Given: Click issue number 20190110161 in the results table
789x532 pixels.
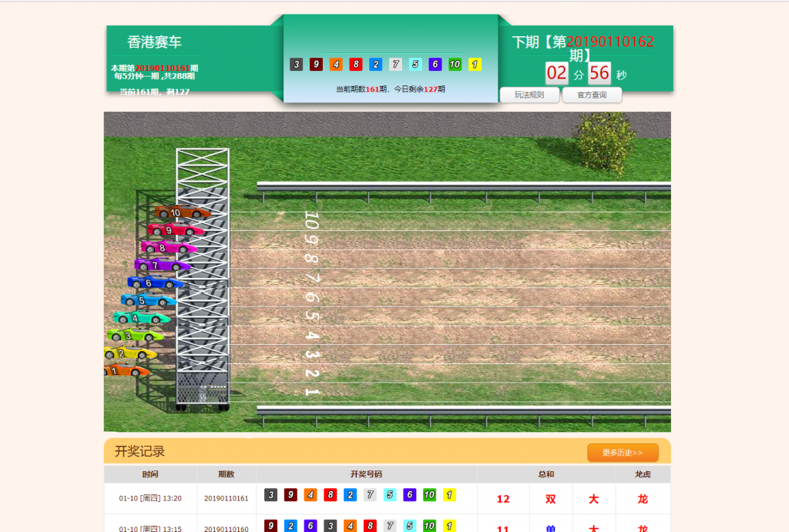Looking at the screenshot, I should [x=226, y=499].
